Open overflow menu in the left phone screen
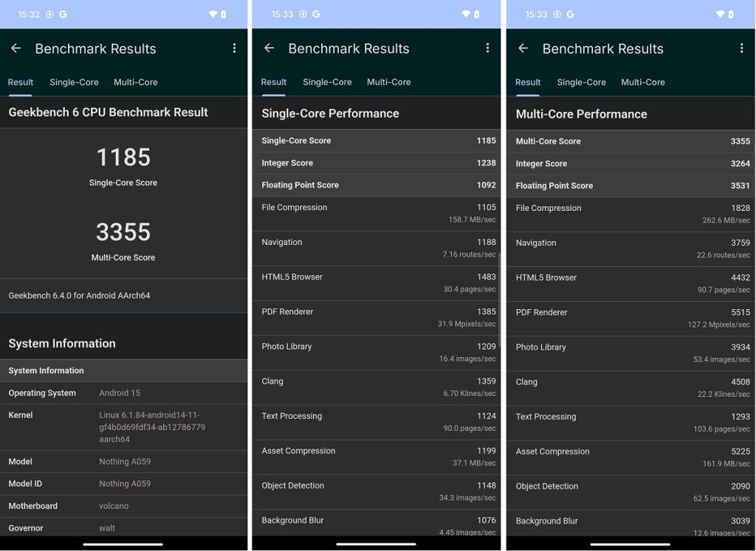The width and height of the screenshot is (756, 551). (234, 48)
